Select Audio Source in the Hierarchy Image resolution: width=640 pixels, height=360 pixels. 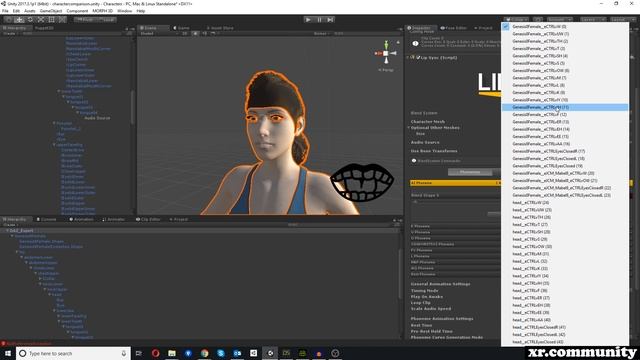(x=97, y=118)
